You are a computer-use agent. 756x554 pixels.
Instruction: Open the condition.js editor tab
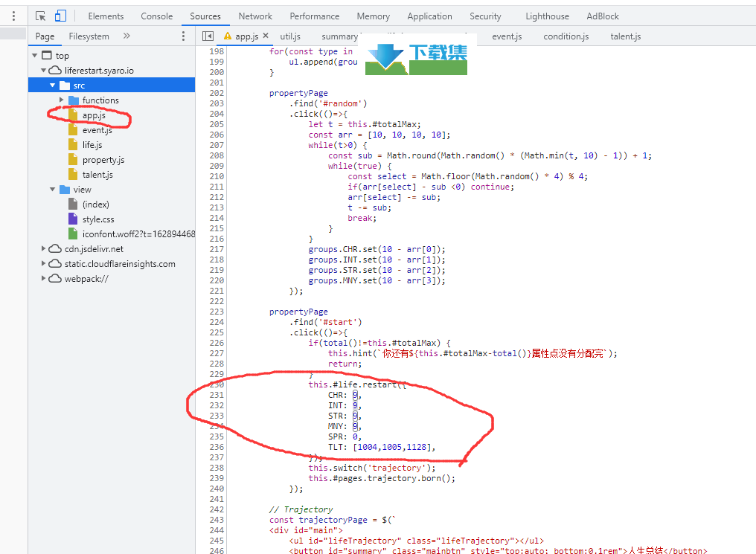point(566,36)
